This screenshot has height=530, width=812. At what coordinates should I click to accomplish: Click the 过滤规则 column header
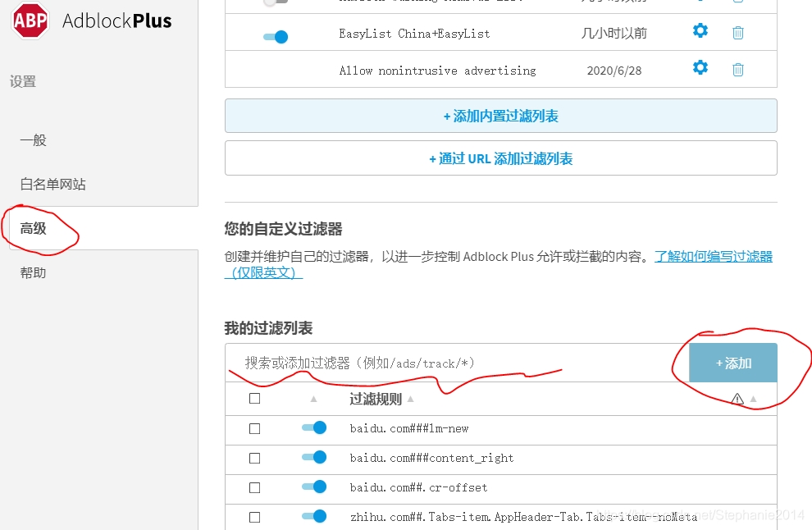pyautogui.click(x=376, y=399)
